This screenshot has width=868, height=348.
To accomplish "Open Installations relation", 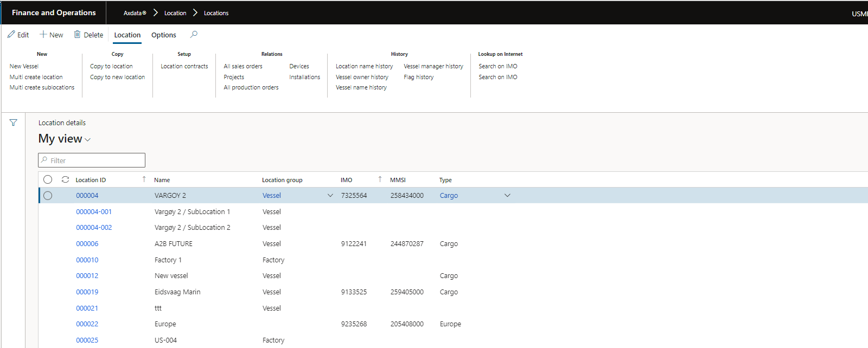I will (304, 77).
